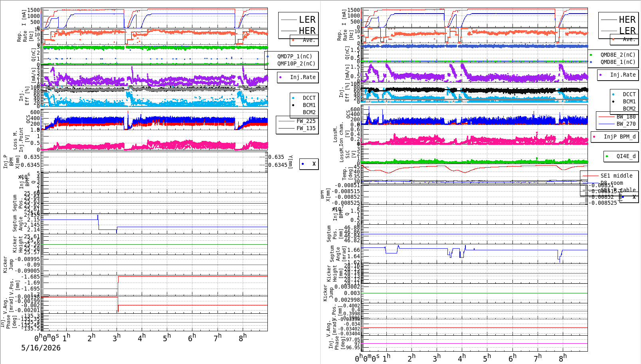Click the 4h time tick on the right plot
Screen dimensions: 641x364
(462, 358)
